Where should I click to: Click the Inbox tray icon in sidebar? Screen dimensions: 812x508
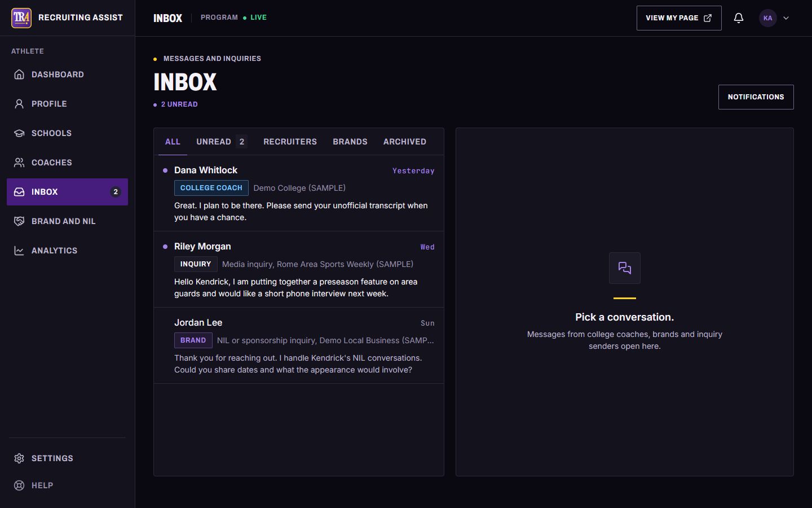[19, 192]
